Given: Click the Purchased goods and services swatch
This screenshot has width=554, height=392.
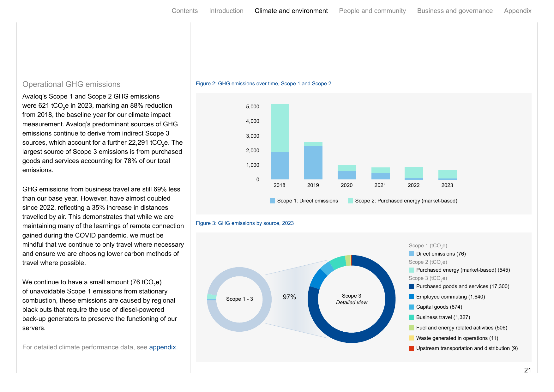Looking at the screenshot, I should [411, 286].
